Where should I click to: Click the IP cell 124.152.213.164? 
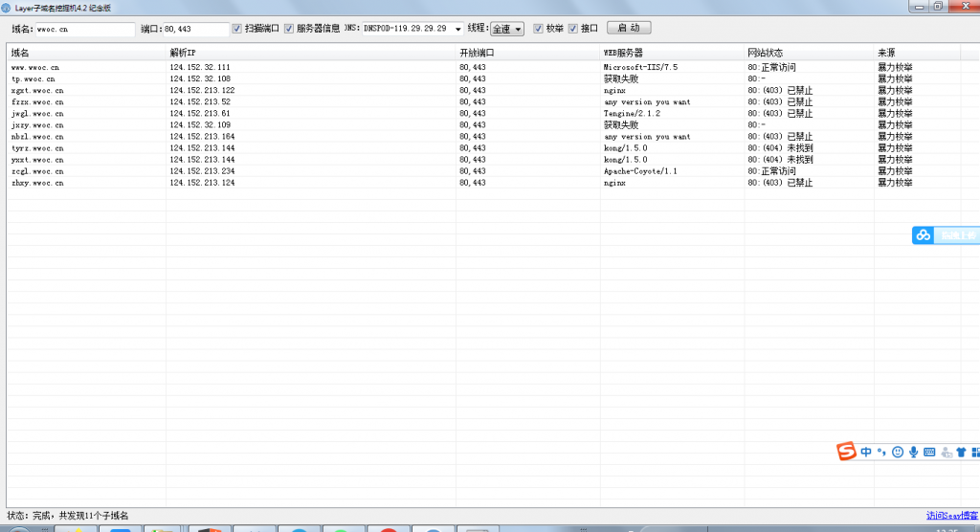(x=203, y=136)
